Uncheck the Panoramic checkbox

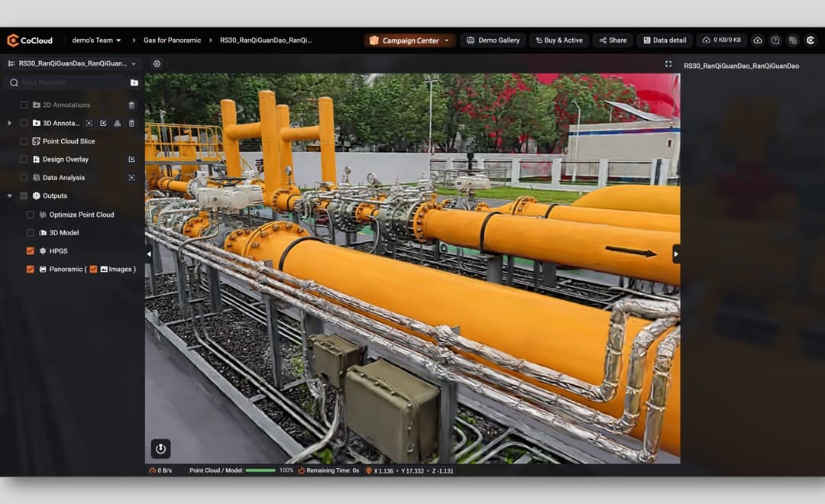pyautogui.click(x=30, y=269)
